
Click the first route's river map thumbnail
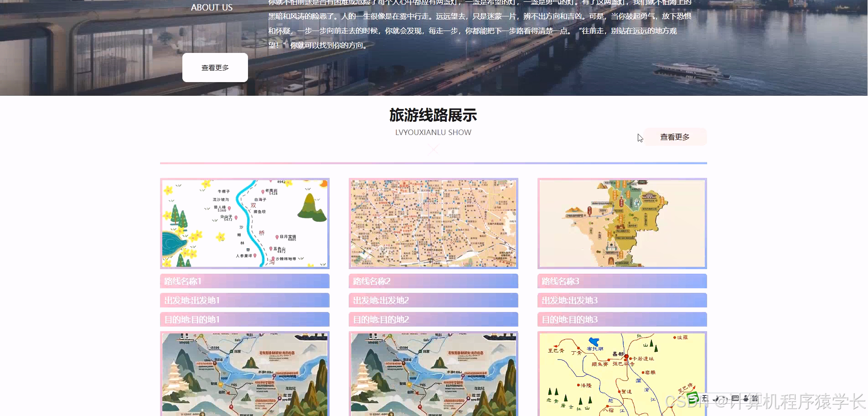coord(244,223)
